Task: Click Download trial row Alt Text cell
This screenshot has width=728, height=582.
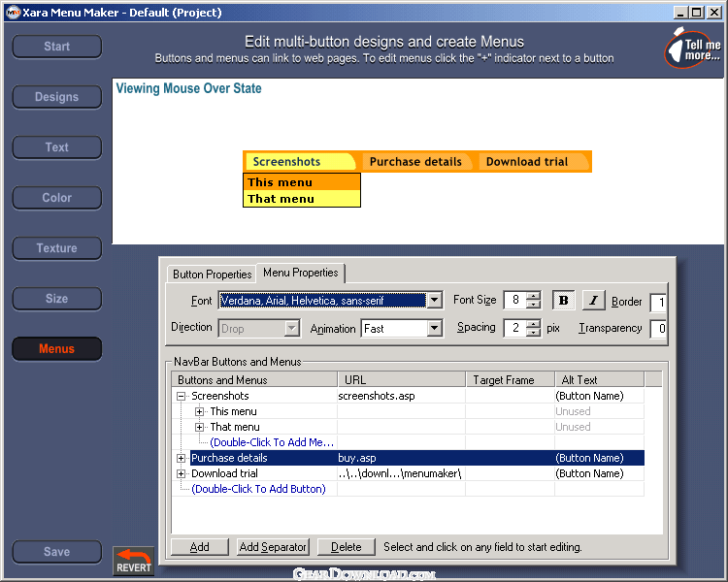Action: coord(600,473)
